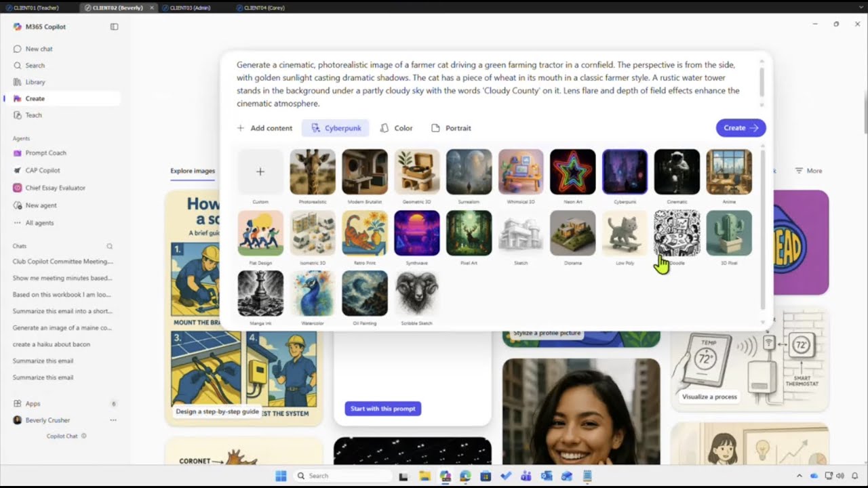Open the Portrait aspect ratio selector
Screen dimensions: 868x488
pyautogui.click(x=451, y=128)
